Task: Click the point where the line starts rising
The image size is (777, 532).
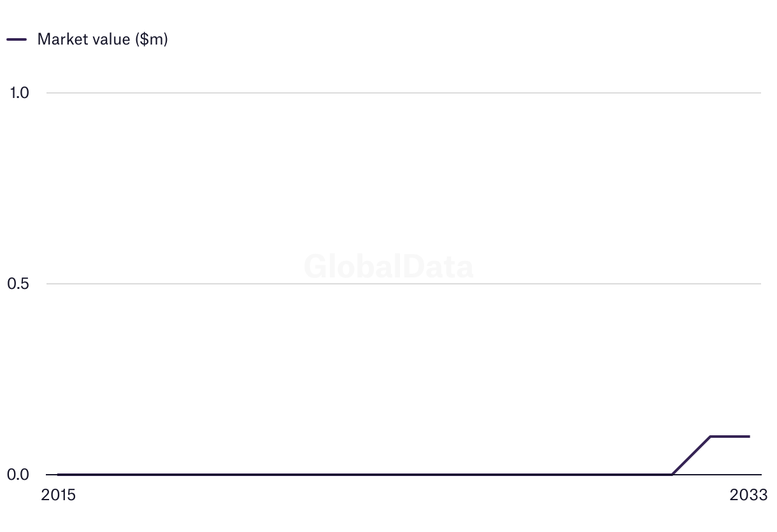Action: click(x=673, y=474)
